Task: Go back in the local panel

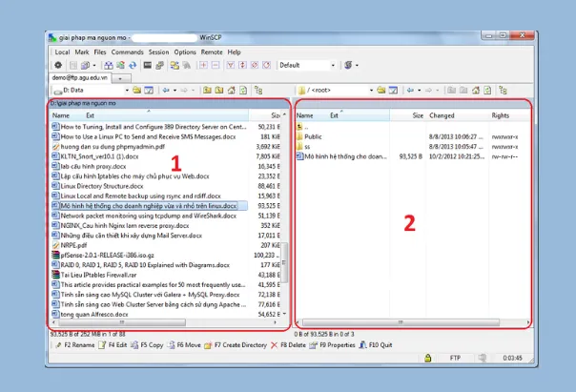Action: [166, 90]
